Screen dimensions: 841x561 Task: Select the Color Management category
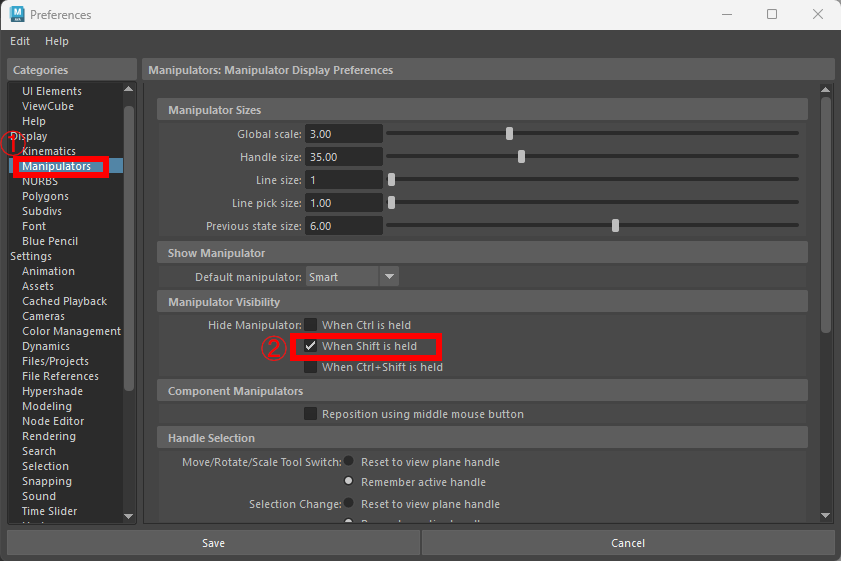click(71, 331)
